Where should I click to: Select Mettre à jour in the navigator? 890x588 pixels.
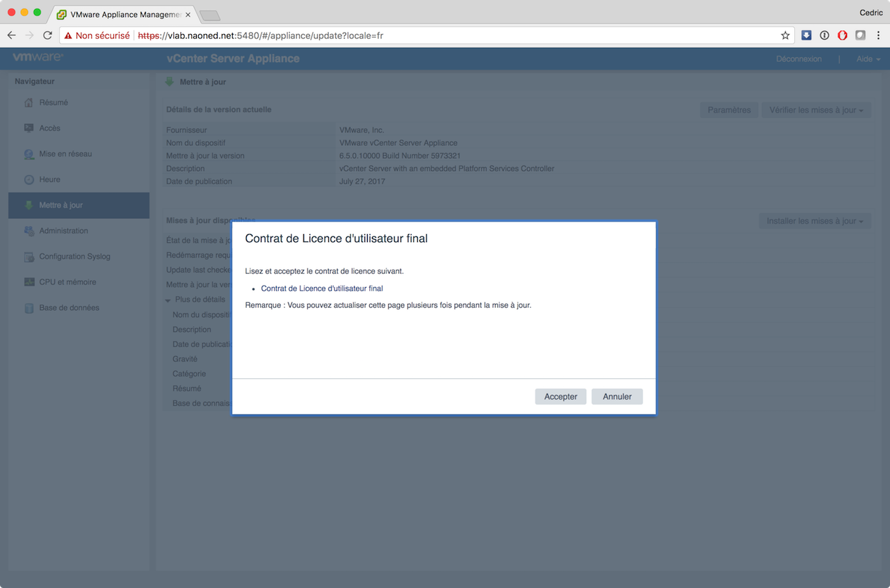[x=61, y=206]
